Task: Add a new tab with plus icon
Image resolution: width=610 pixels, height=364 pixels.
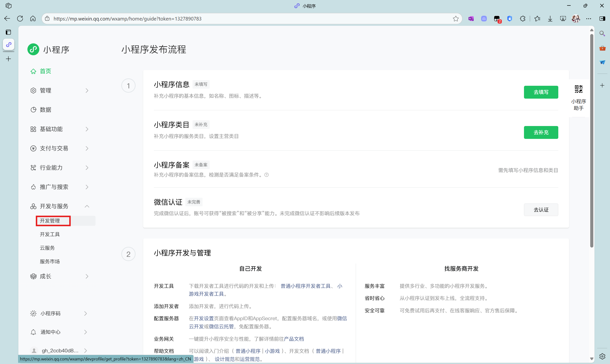Action: pos(8,59)
